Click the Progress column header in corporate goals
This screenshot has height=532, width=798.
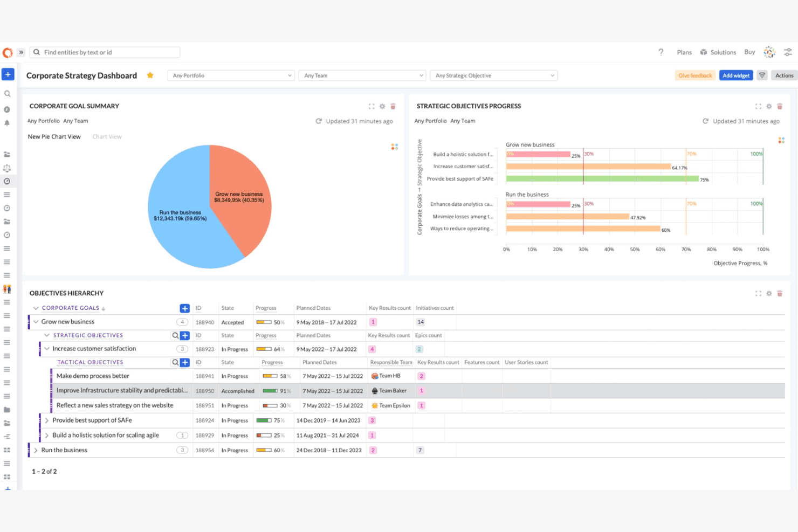click(266, 308)
